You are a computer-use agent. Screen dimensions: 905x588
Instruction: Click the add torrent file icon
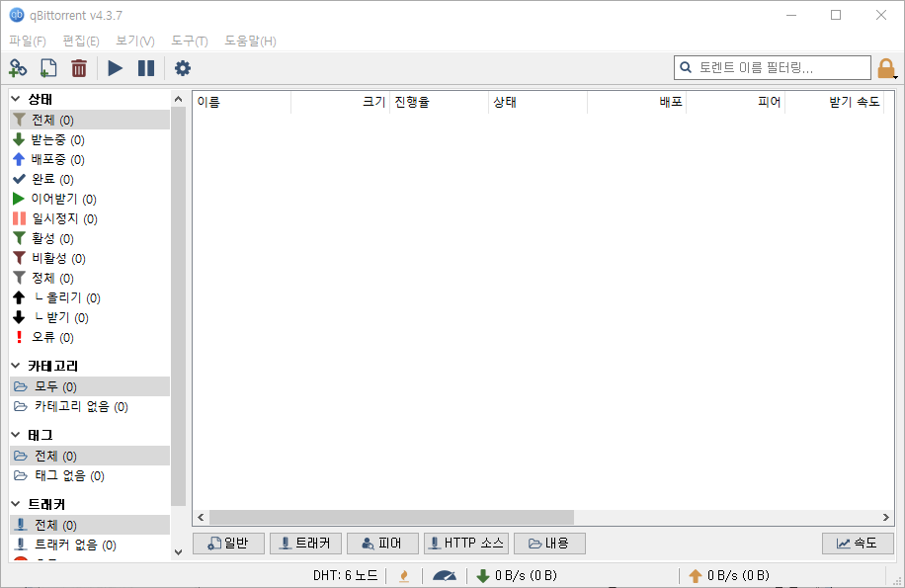tap(48, 68)
